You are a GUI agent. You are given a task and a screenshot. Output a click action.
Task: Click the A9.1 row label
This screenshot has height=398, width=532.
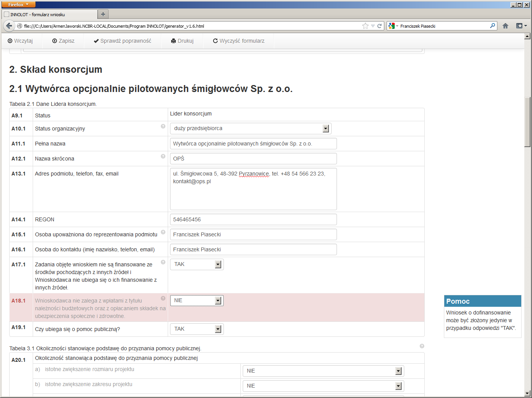click(17, 115)
